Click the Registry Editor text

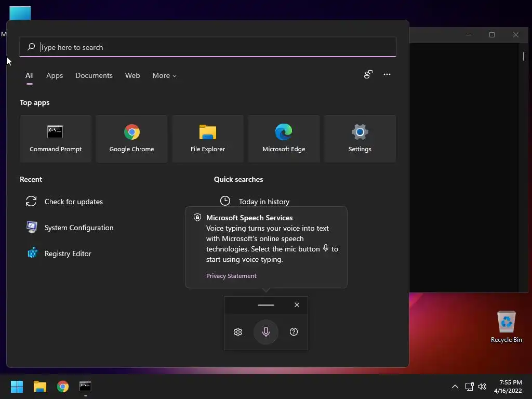point(68,254)
